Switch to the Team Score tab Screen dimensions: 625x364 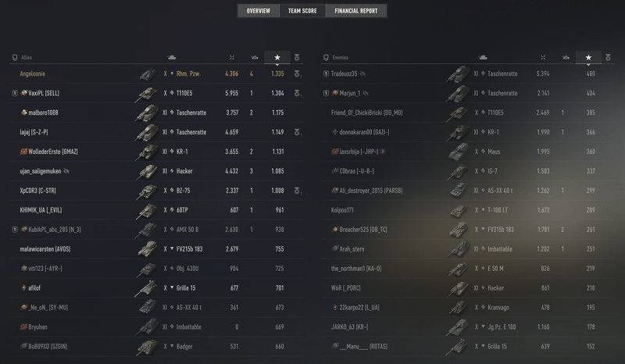(x=302, y=11)
